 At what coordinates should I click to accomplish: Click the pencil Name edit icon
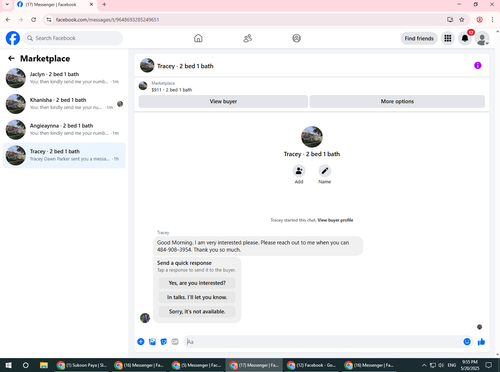(x=324, y=171)
